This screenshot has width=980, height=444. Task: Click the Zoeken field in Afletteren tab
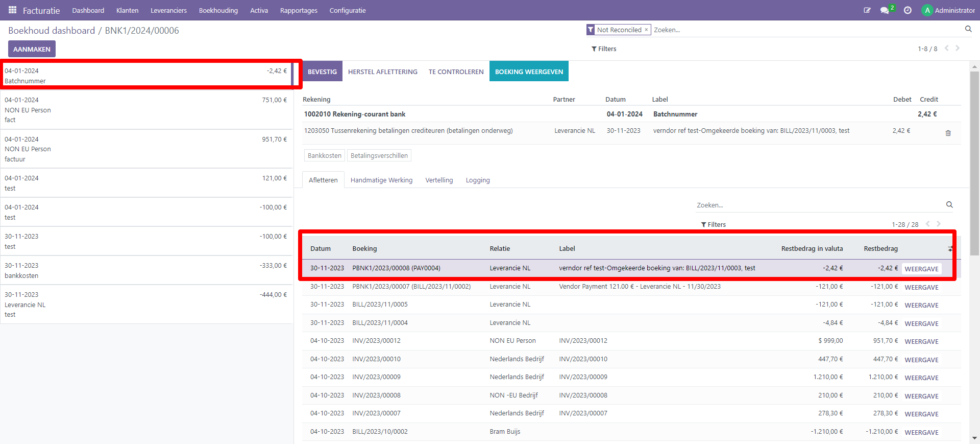(817, 205)
